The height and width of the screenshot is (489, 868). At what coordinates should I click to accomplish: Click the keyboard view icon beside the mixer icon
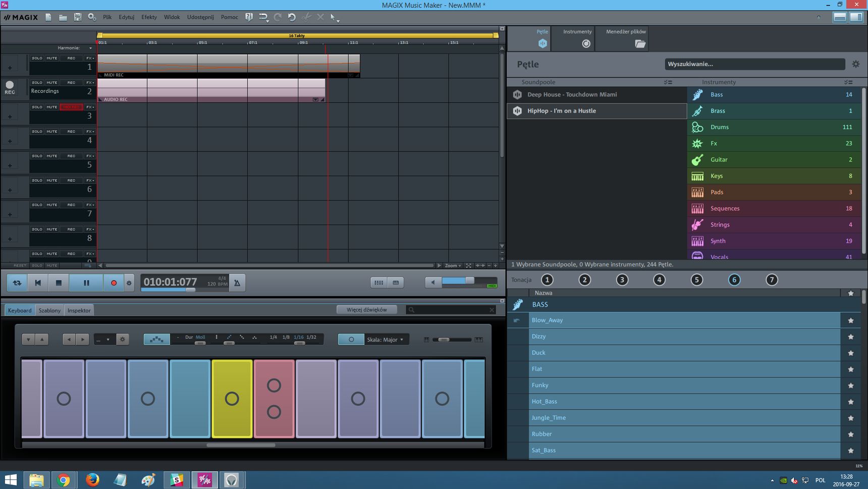[x=396, y=283]
